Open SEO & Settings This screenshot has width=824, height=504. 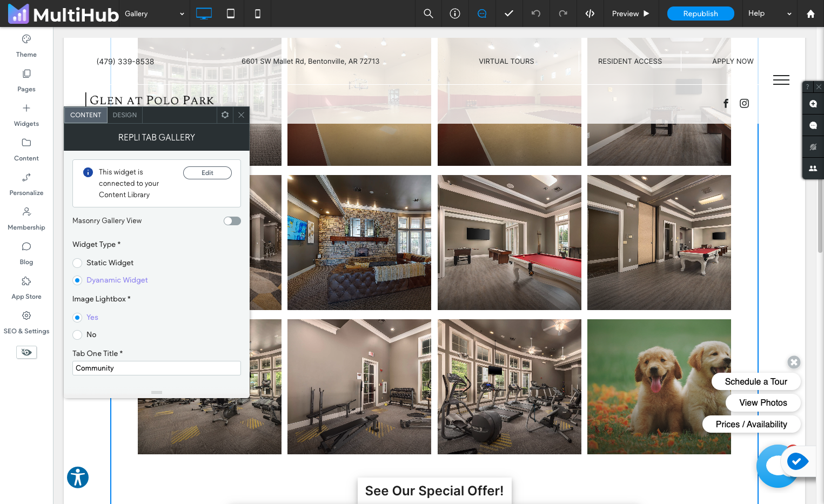pyautogui.click(x=26, y=322)
